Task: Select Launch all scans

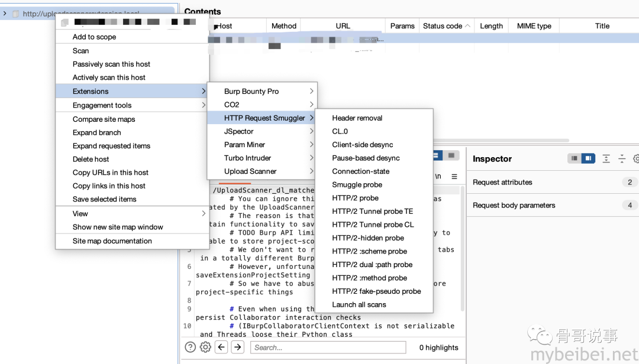Action: pos(374,304)
